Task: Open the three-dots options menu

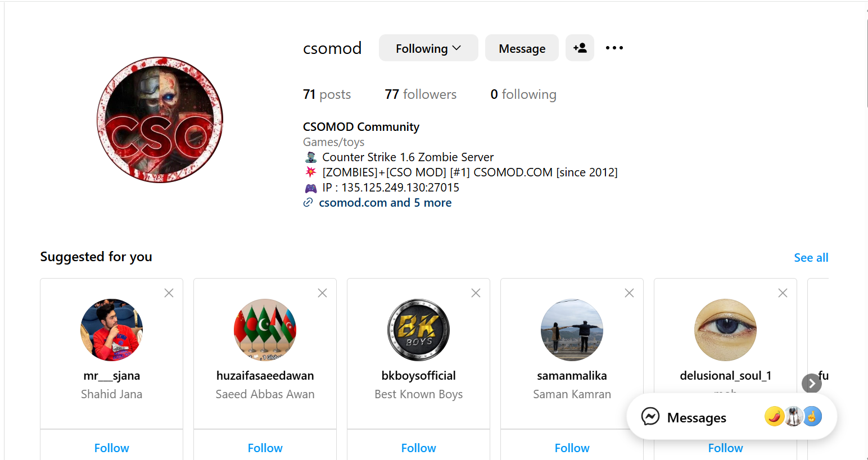Action: point(614,48)
